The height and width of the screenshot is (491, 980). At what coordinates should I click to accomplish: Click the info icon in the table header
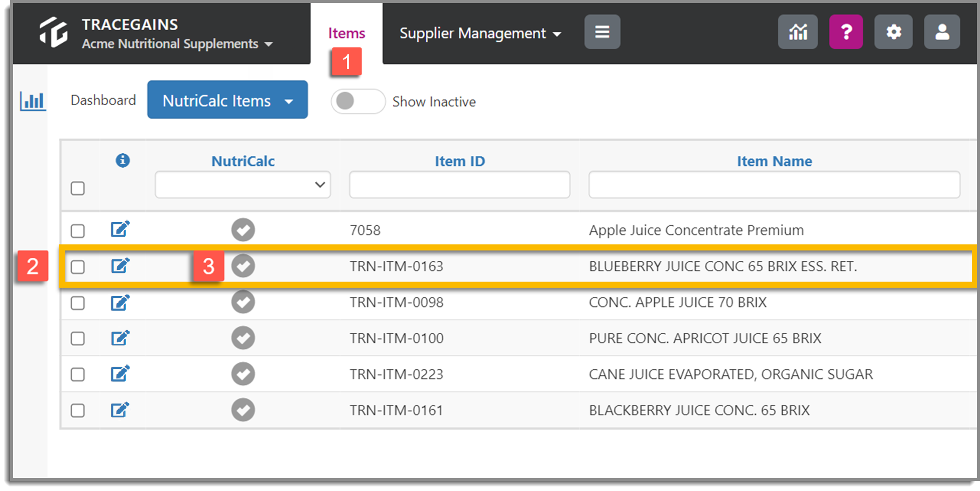(122, 161)
